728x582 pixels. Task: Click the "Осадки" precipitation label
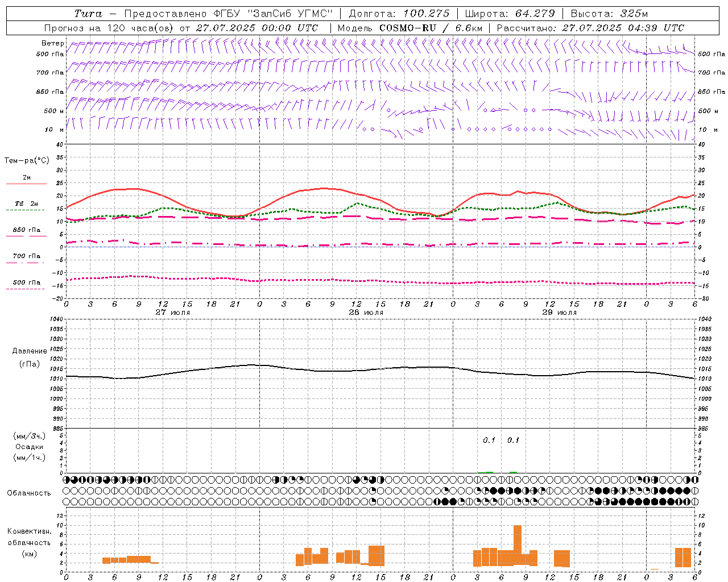pos(30,447)
